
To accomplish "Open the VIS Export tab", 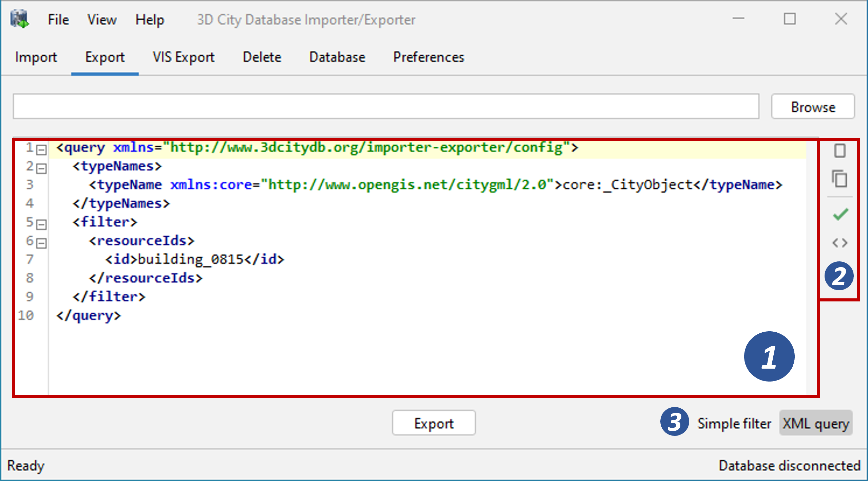I will (184, 57).
